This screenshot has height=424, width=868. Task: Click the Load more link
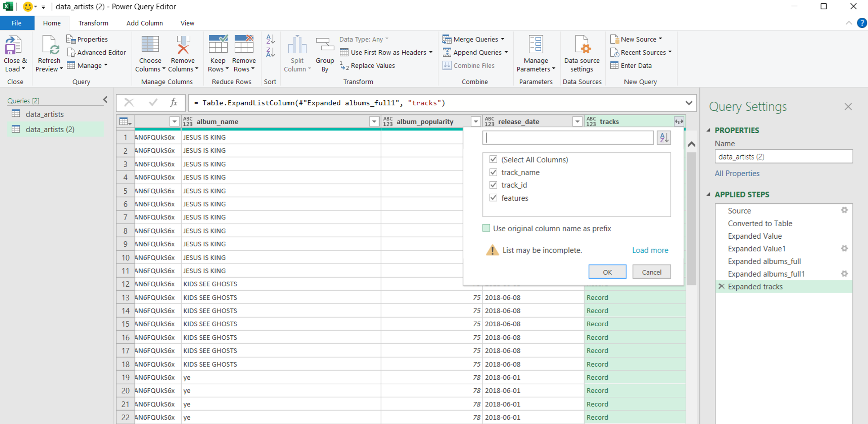click(x=650, y=250)
